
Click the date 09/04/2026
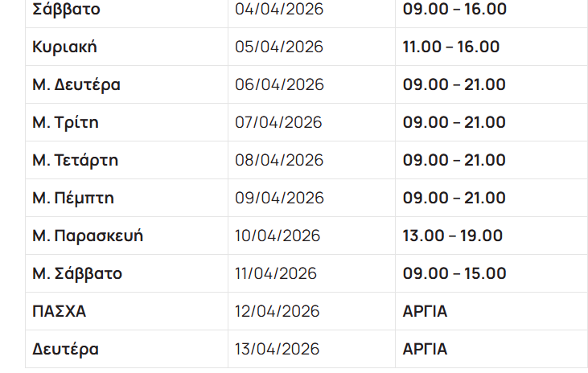tap(278, 198)
